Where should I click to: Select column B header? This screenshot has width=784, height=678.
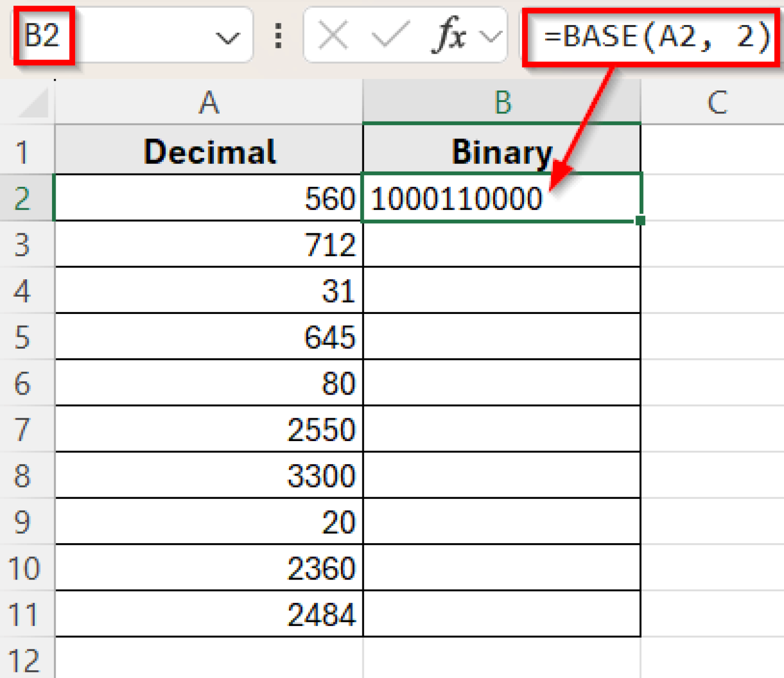(x=502, y=103)
